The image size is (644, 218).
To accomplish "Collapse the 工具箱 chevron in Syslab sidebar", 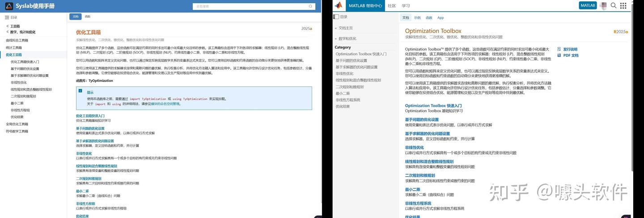I will (8, 26).
